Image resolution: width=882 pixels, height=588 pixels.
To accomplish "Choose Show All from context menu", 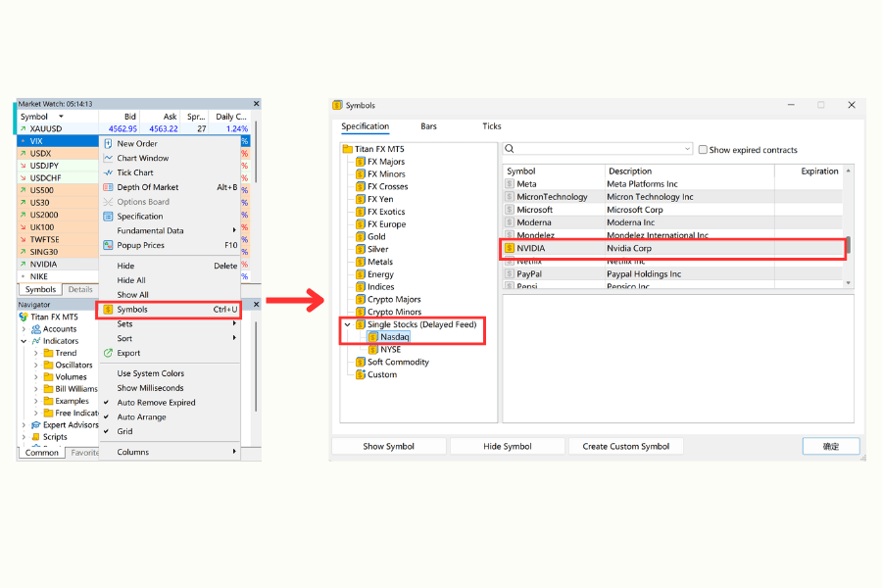I will [x=132, y=295].
